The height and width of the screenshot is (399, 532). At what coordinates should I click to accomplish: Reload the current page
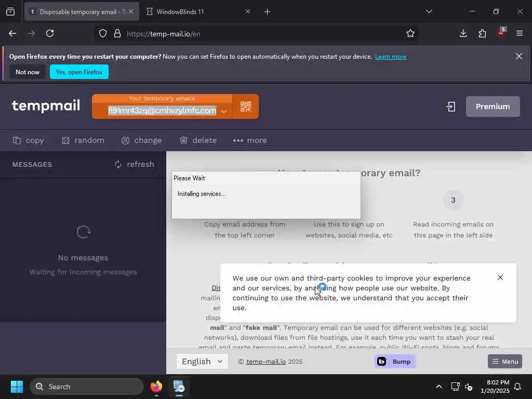click(50, 34)
